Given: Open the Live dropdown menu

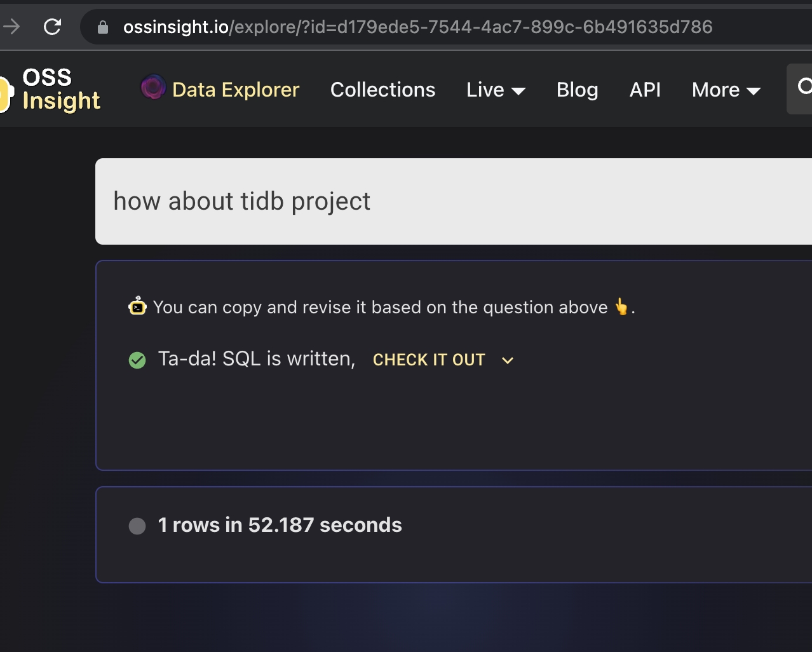Looking at the screenshot, I should [496, 90].
